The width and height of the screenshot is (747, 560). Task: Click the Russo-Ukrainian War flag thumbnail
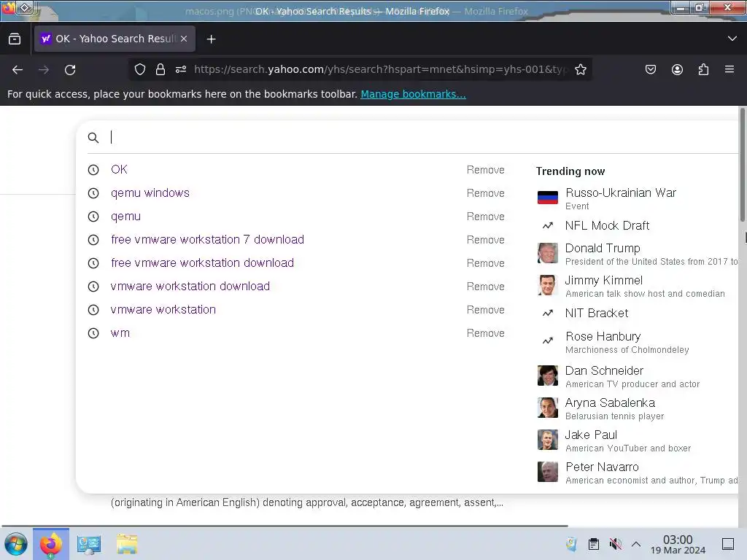(548, 197)
